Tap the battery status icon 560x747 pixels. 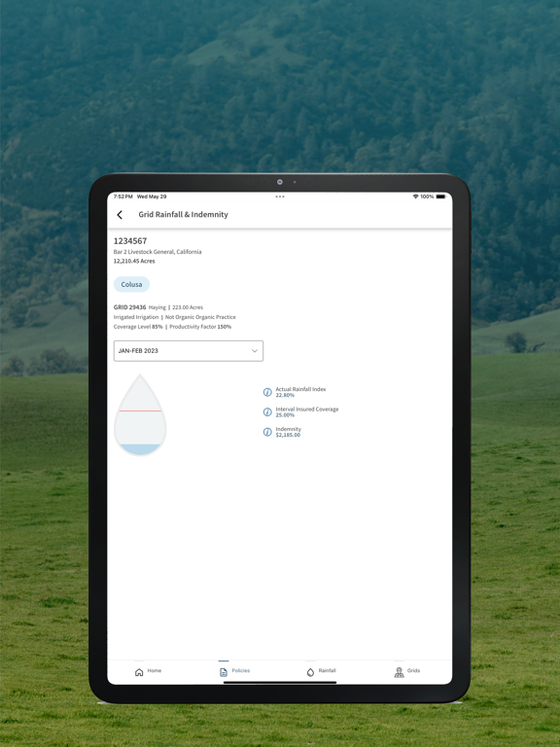pos(441,196)
